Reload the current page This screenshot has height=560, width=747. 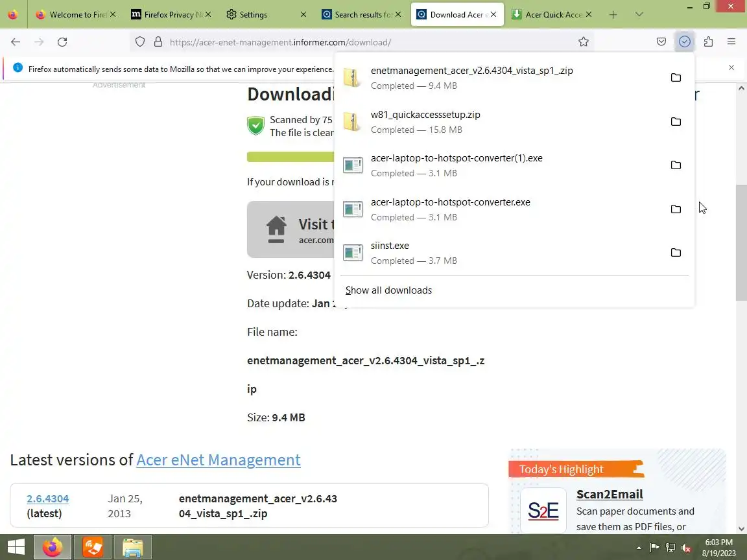click(62, 42)
